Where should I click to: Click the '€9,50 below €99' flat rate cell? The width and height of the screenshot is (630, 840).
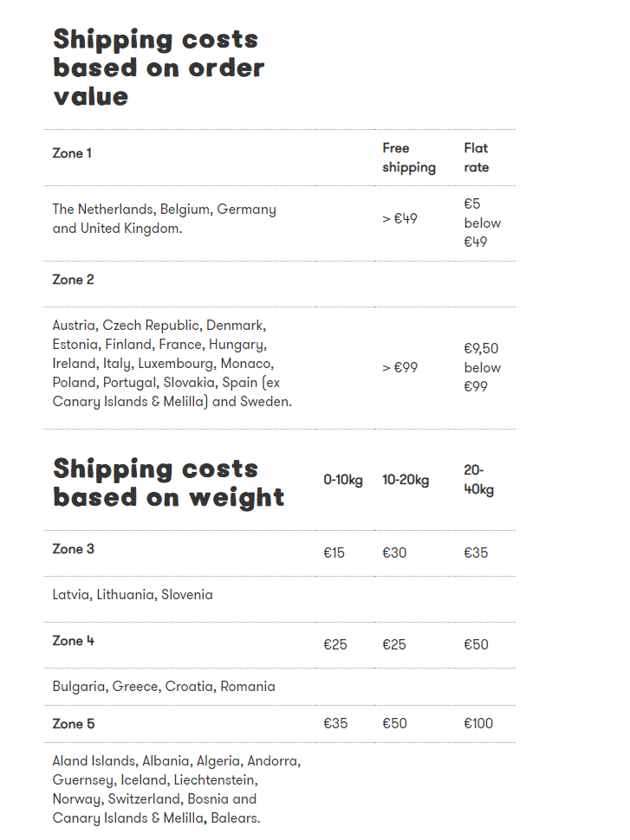pos(482,367)
